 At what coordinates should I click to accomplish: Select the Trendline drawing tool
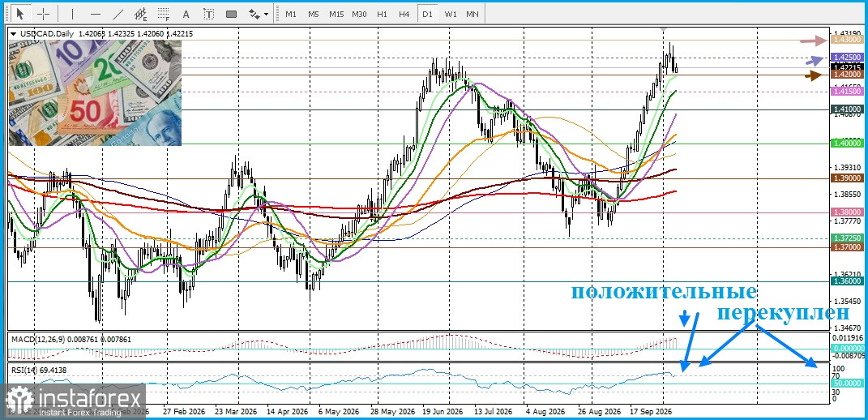pyautogui.click(x=118, y=13)
